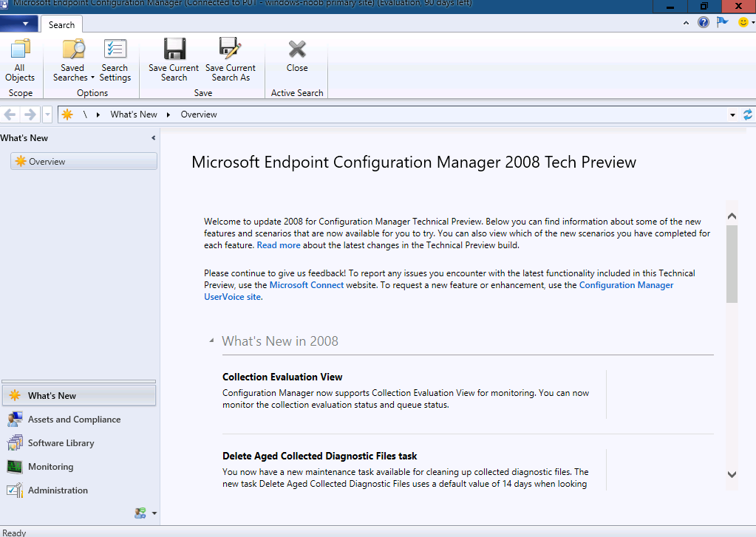Click the Software Library workspace icon

[15, 443]
